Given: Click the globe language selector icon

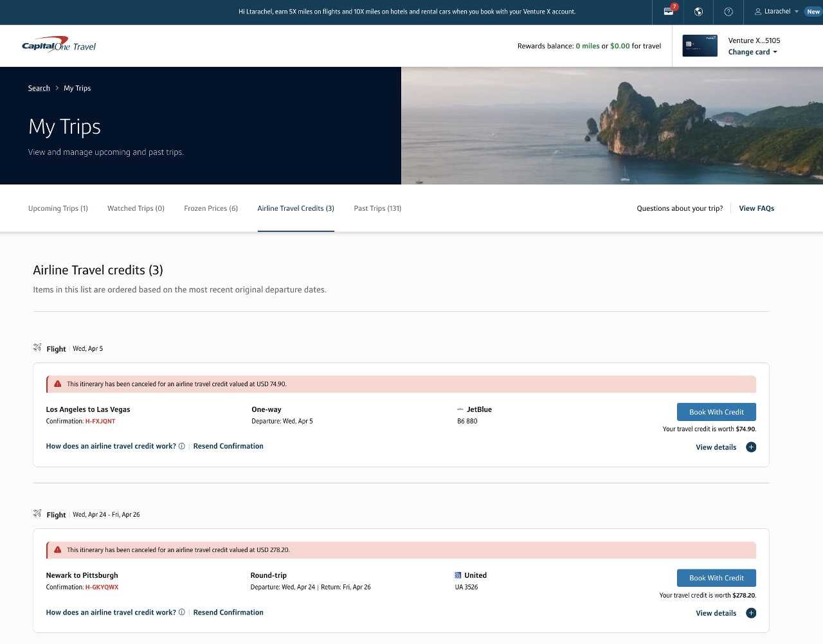Looking at the screenshot, I should click(x=698, y=12).
